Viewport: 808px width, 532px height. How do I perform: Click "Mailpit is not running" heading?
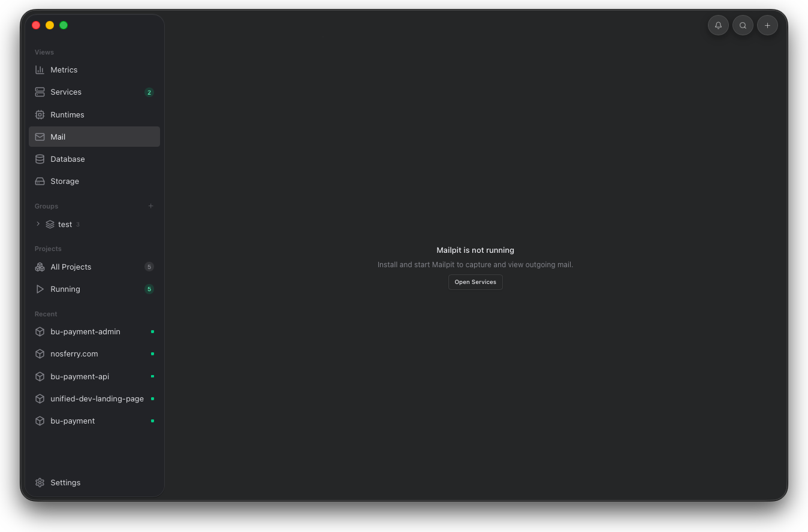click(x=475, y=250)
